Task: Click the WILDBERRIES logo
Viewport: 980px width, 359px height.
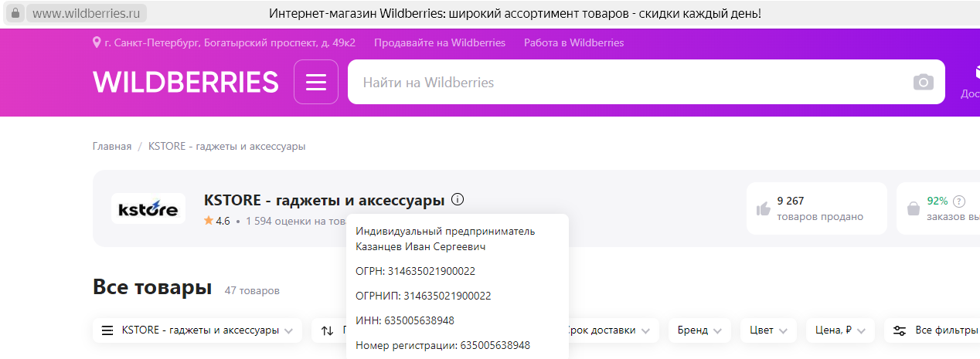Action: (185, 82)
